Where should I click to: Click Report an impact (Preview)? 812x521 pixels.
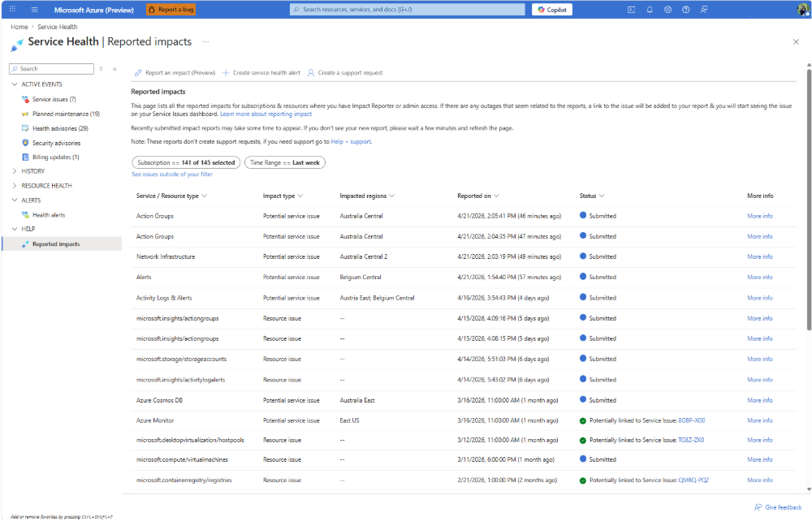[175, 73]
